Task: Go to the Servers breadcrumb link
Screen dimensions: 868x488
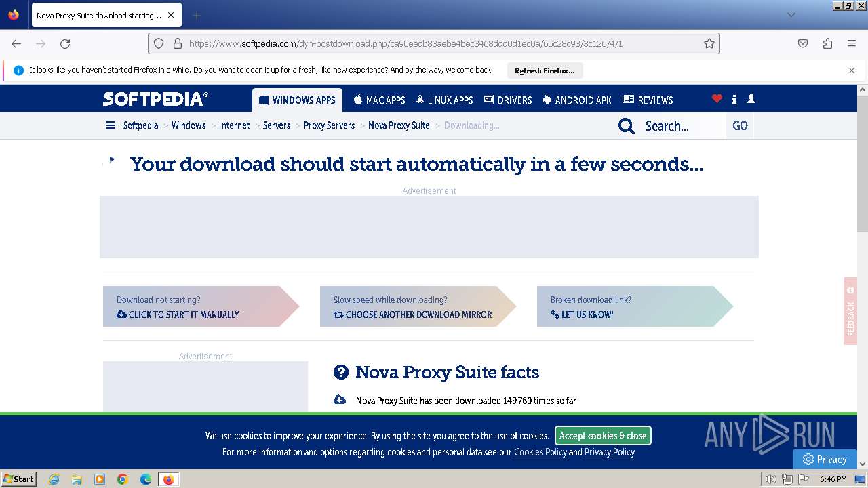Action: [277, 125]
